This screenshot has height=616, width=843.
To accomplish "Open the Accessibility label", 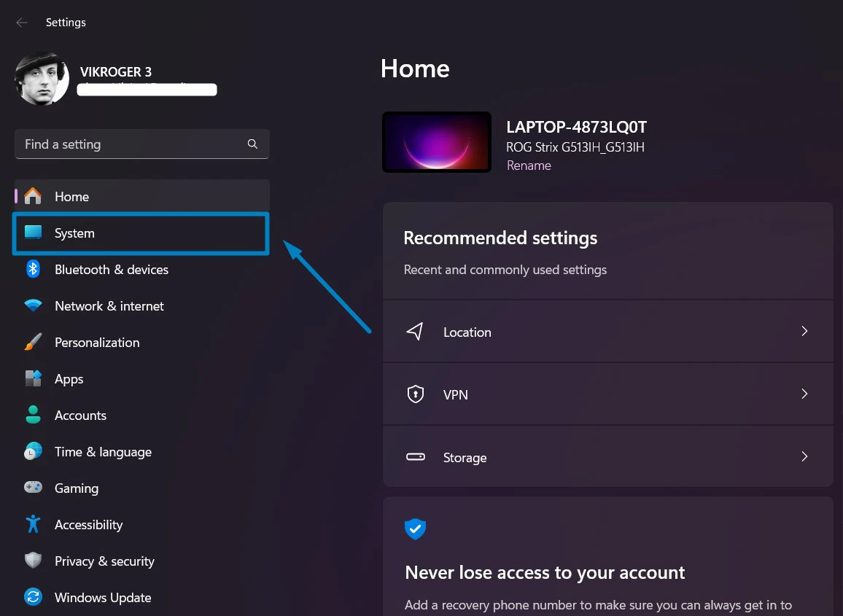I will pos(89,525).
